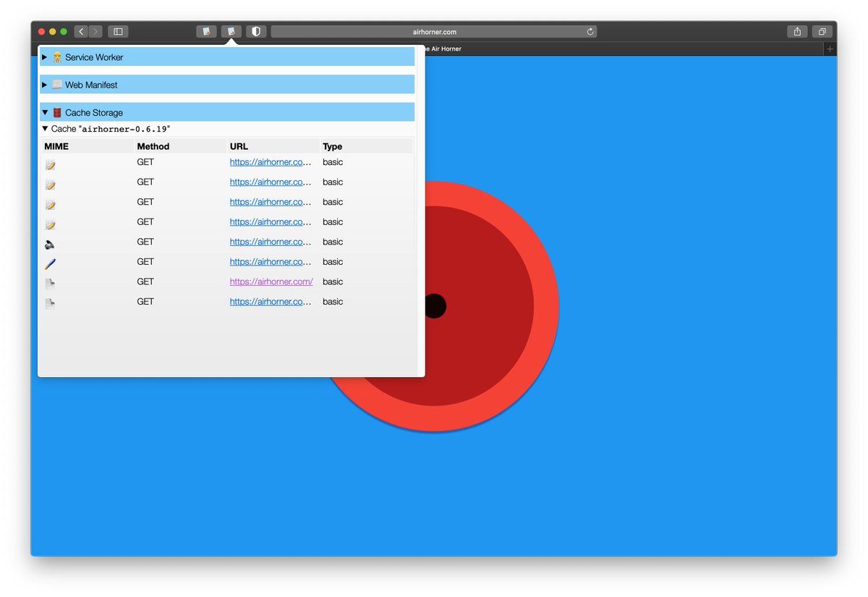This screenshot has width=868, height=597.
Task: Collapse the Cache "airhorner-0.6.19" entry triangle
Action: [45, 129]
